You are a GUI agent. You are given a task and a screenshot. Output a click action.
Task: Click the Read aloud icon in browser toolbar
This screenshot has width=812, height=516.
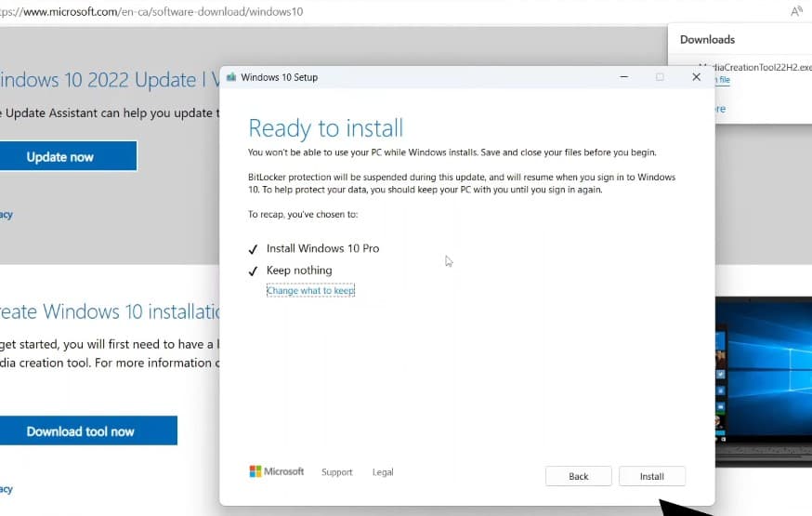pyautogui.click(x=796, y=11)
